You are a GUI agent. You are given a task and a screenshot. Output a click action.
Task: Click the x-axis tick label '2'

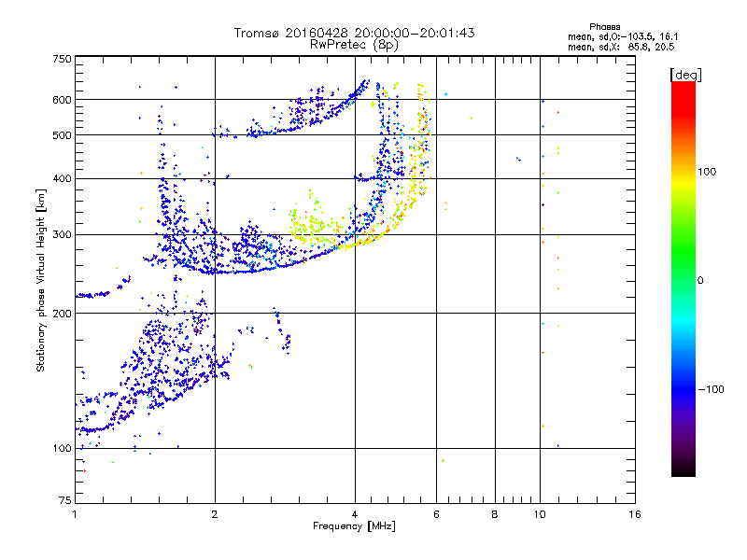pyautogui.click(x=215, y=514)
